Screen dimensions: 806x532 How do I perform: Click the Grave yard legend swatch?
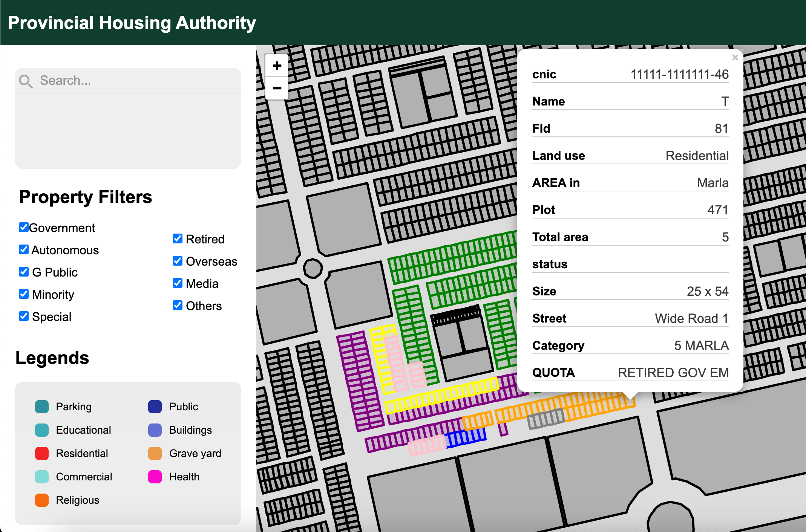click(x=155, y=453)
